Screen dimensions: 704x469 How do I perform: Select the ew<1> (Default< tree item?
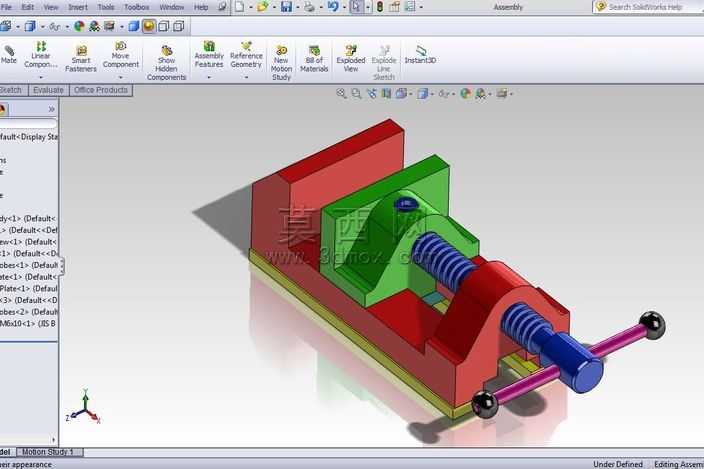(x=28, y=241)
